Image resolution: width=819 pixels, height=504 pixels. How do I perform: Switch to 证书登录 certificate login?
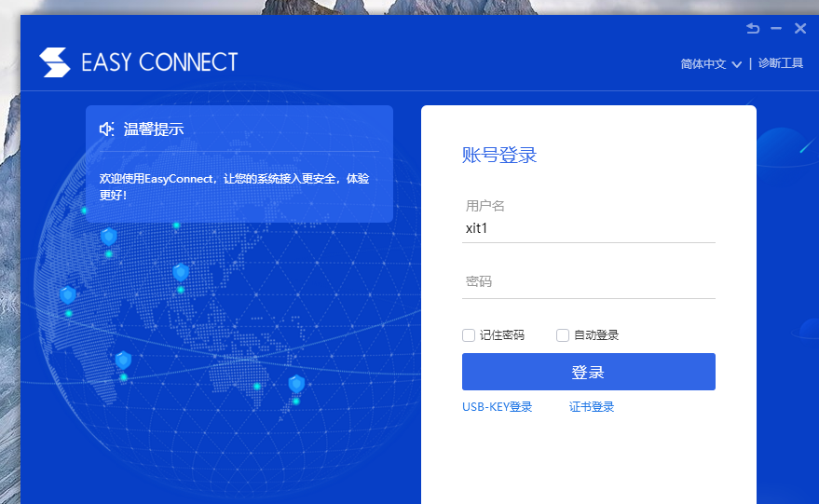coord(592,407)
